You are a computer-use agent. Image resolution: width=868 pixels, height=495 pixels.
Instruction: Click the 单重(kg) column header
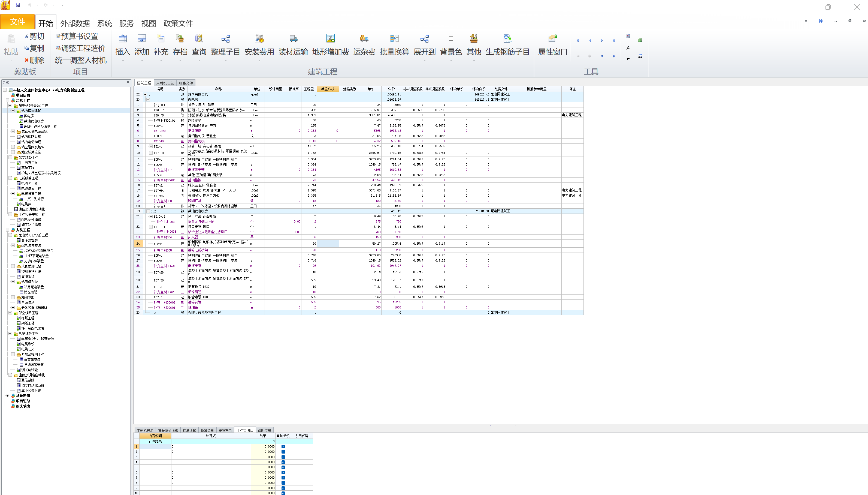pyautogui.click(x=328, y=89)
